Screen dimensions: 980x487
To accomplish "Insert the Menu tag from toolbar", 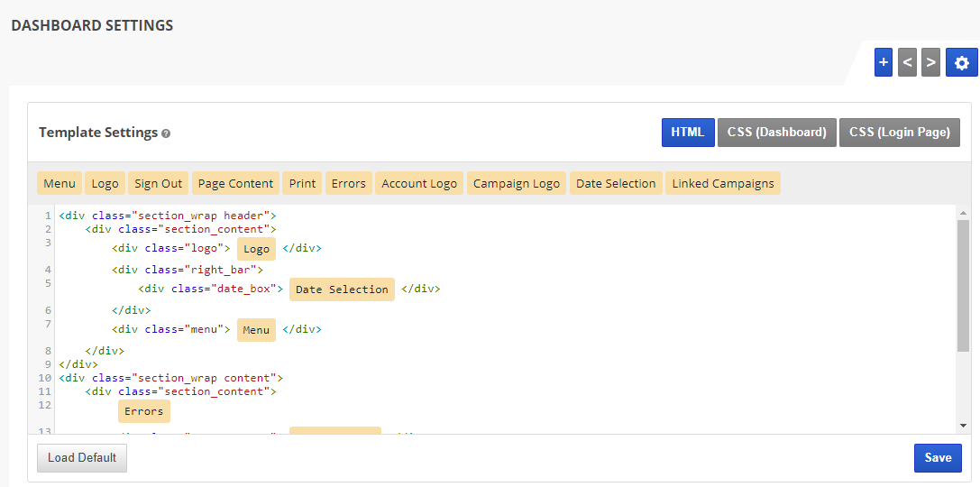I will [60, 183].
